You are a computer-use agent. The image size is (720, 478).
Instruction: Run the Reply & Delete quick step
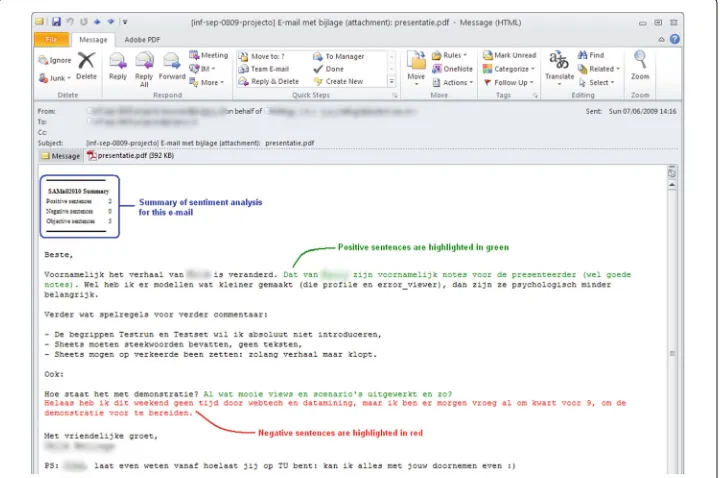(269, 81)
